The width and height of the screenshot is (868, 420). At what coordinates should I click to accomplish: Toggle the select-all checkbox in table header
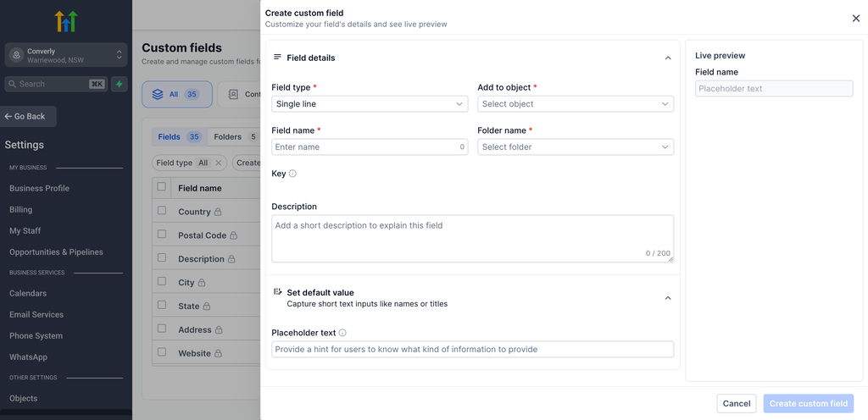(162, 187)
